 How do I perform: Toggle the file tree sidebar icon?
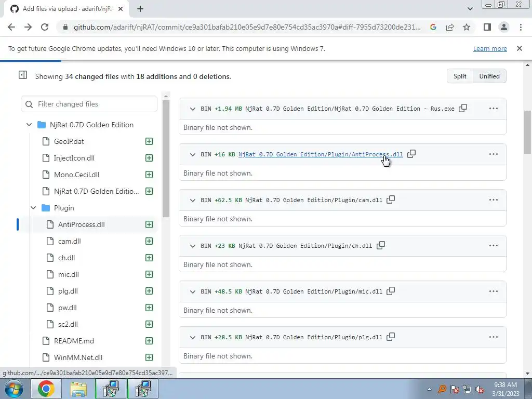tap(23, 75)
